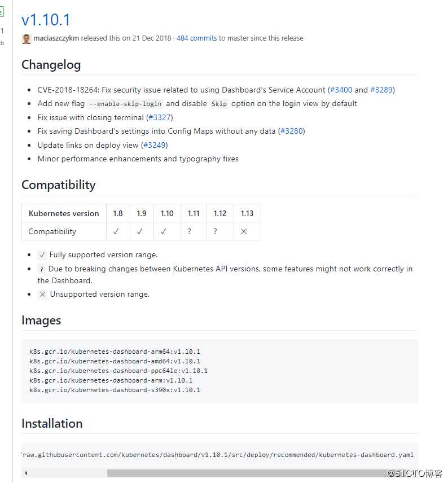Viewport: 448px width, 483px height.
Task: Click the 1.13 column header cell
Action: (x=247, y=213)
